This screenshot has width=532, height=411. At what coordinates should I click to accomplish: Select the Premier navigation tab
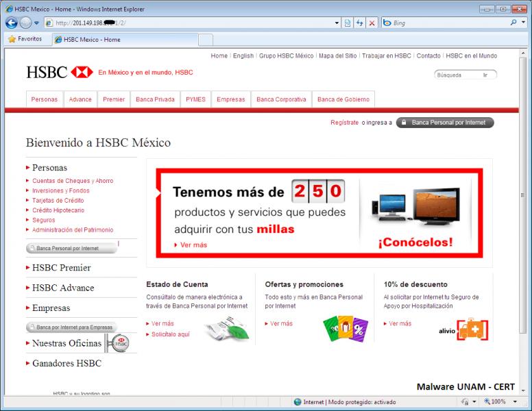pyautogui.click(x=114, y=99)
